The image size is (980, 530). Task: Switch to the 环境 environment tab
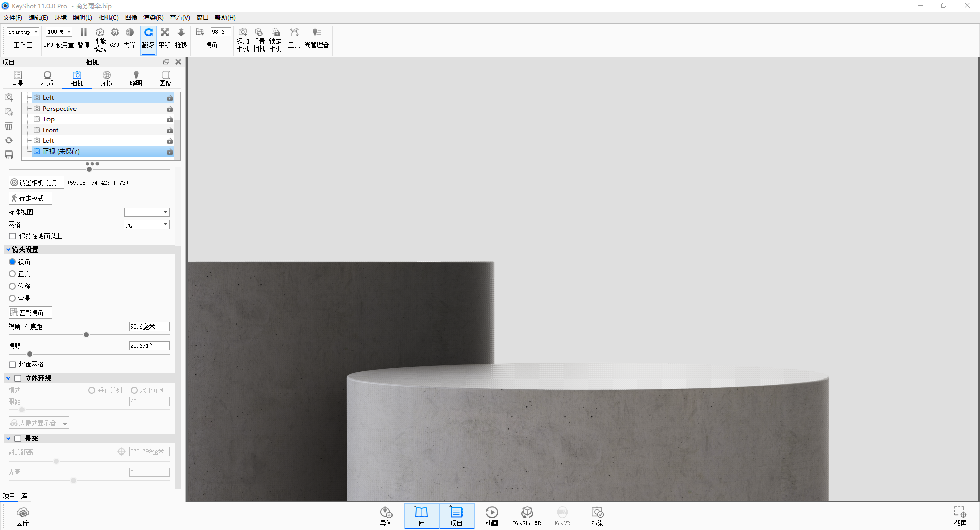pos(106,79)
